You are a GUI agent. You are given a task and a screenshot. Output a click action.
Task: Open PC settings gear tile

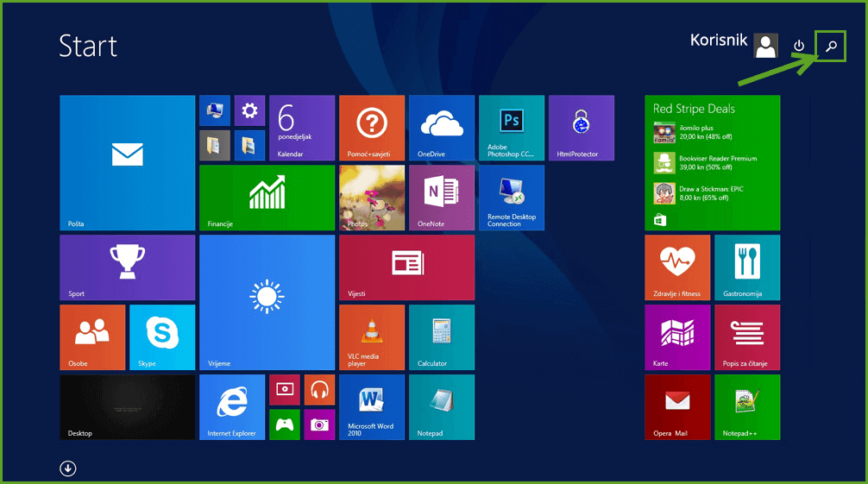249,110
